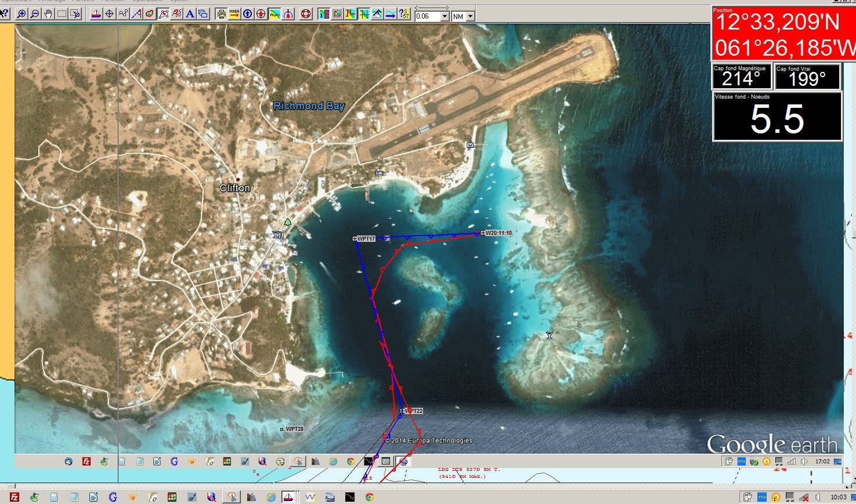Click the green tree marker near the harbor
This screenshot has height=504, width=856.
[x=287, y=222]
